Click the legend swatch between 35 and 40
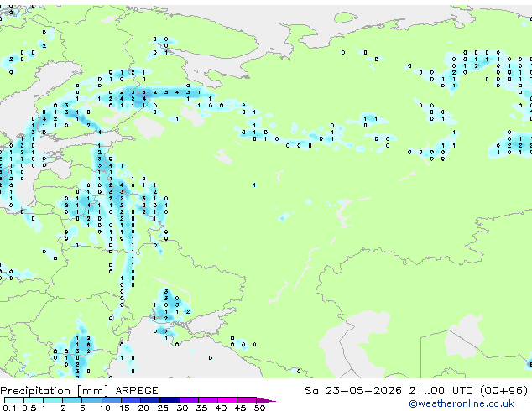This screenshot has width=532, height=411. (207, 400)
